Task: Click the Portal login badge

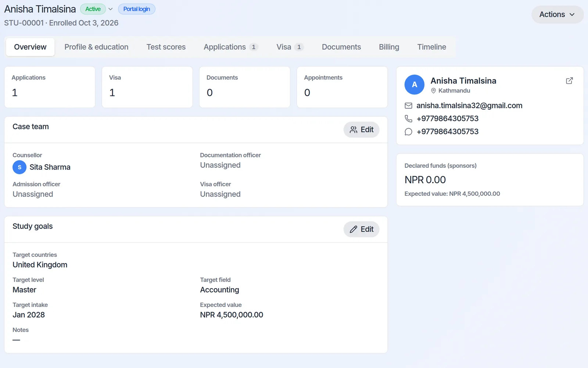Action: pyautogui.click(x=137, y=9)
